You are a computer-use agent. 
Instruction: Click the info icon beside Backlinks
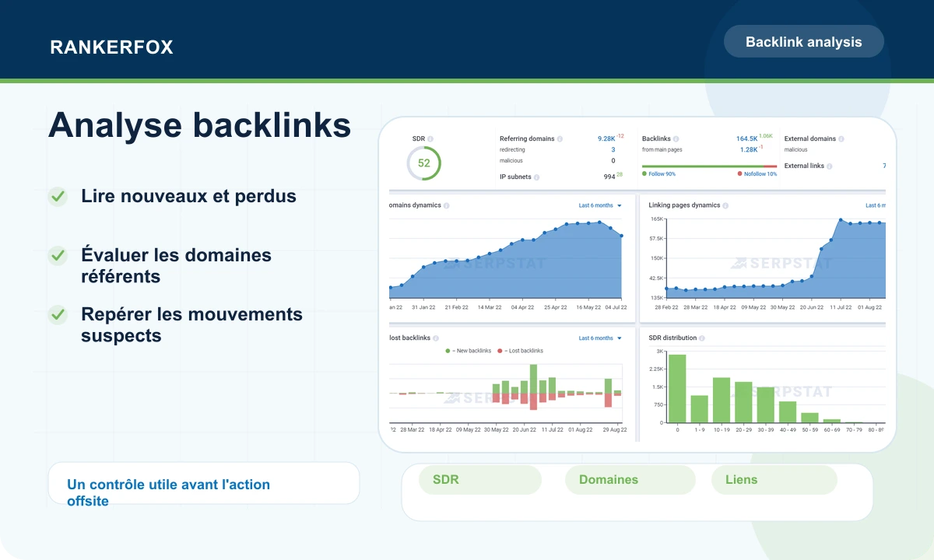tap(676, 139)
